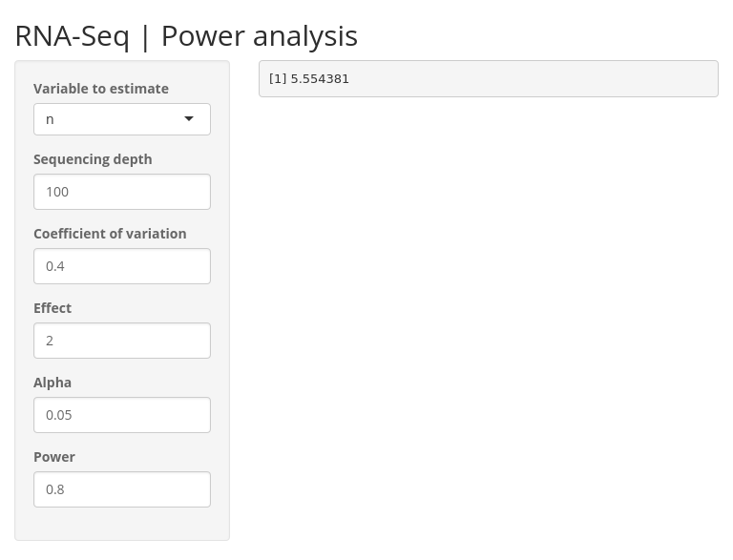The width and height of the screenshot is (733, 560).
Task: Click the 'Alpha' label text
Action: [52, 383]
